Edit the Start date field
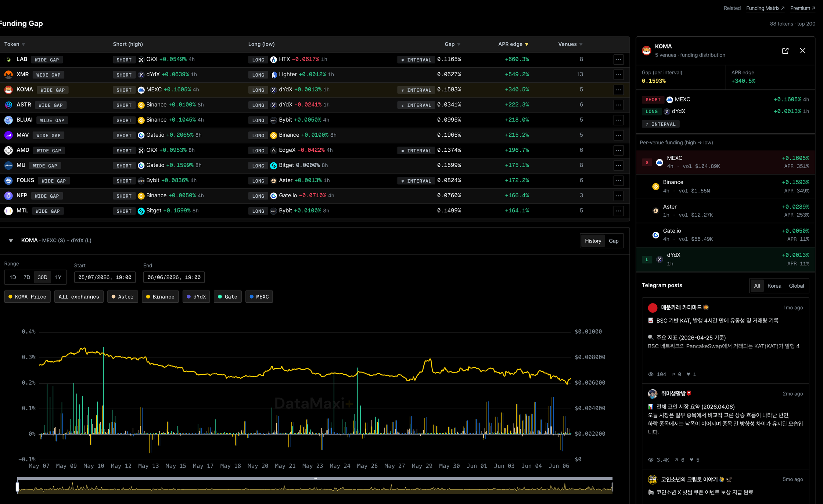This screenshot has height=504, width=823. coord(105,277)
